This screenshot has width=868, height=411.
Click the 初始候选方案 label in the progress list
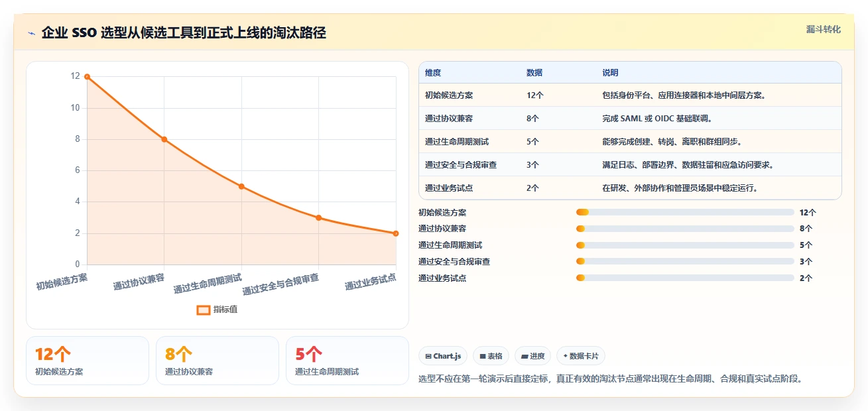tap(442, 213)
